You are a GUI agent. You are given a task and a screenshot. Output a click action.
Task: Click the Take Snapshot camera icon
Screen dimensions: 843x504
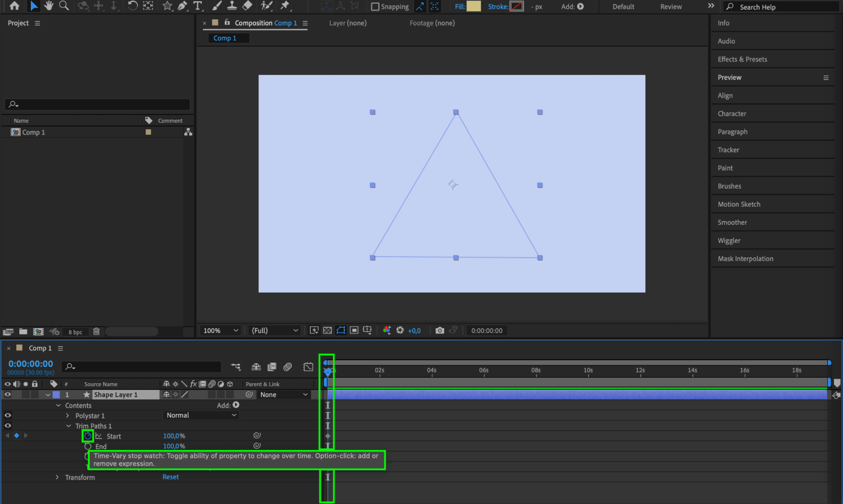coord(439,330)
